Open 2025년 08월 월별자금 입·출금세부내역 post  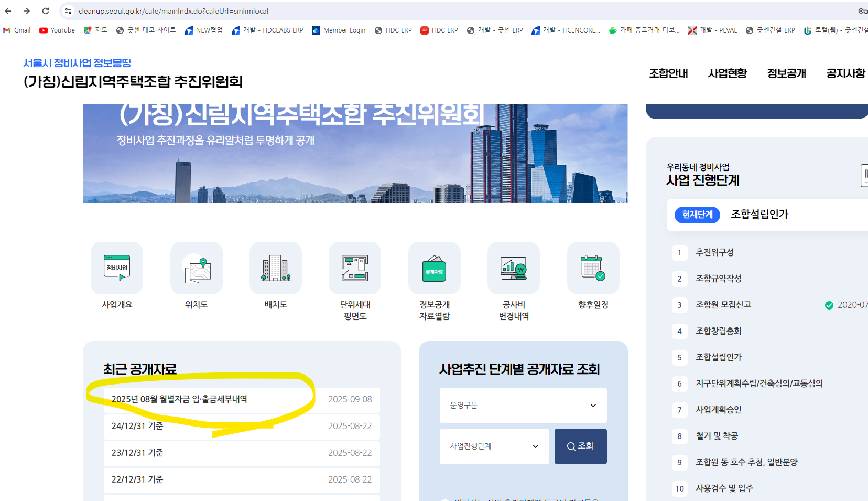[179, 399]
